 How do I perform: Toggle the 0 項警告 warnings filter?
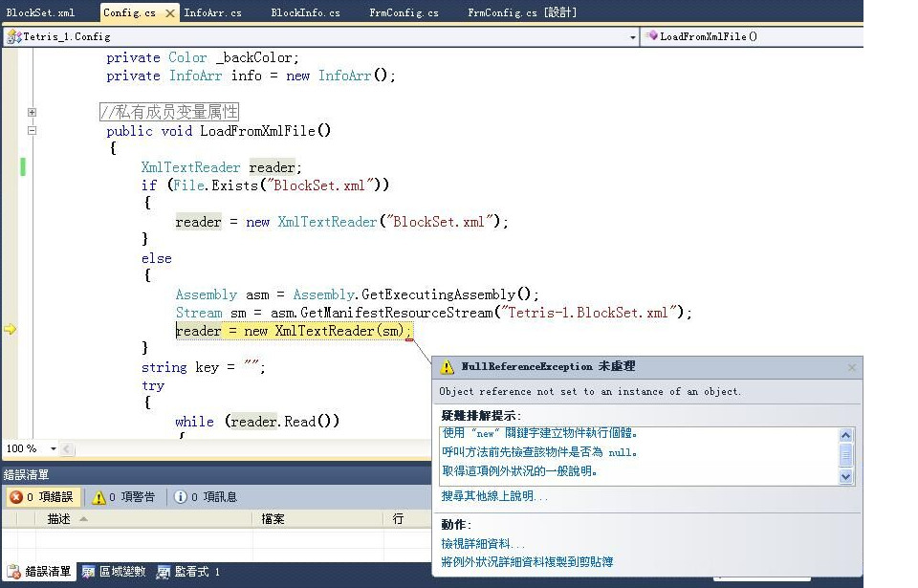(124, 496)
